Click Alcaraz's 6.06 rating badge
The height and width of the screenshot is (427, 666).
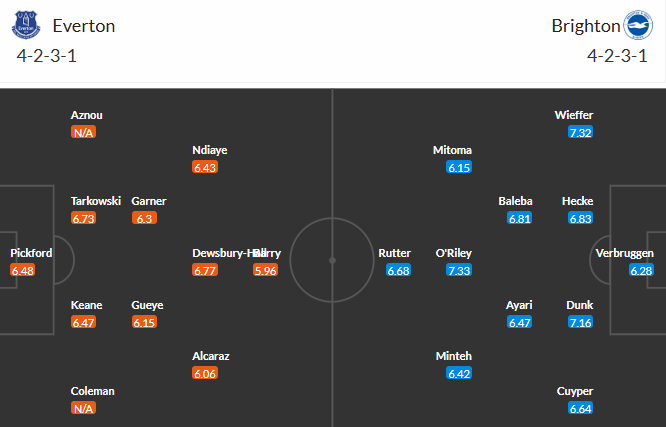pyautogui.click(x=205, y=373)
